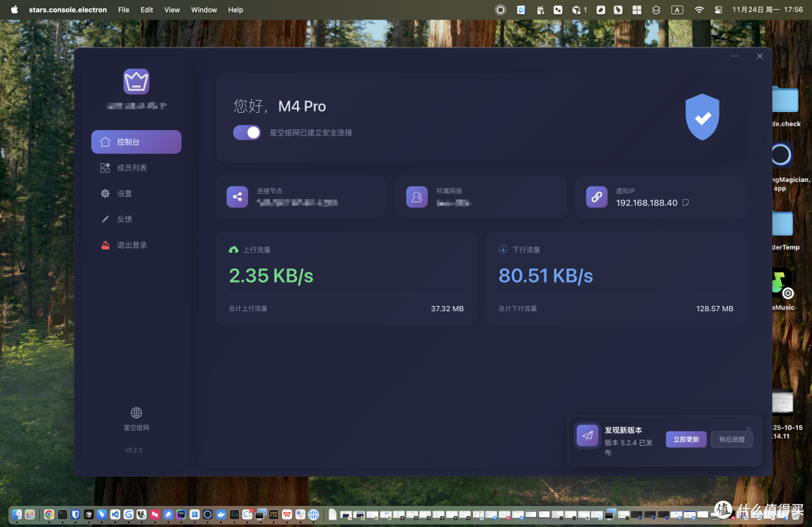Open the Window menu in menu bar
This screenshot has height=527, width=812.
(x=204, y=10)
